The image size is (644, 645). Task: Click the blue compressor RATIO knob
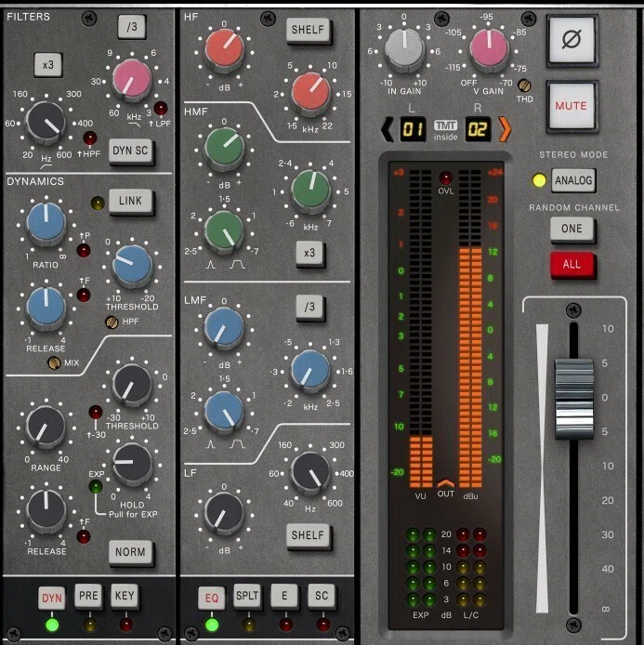(x=46, y=223)
